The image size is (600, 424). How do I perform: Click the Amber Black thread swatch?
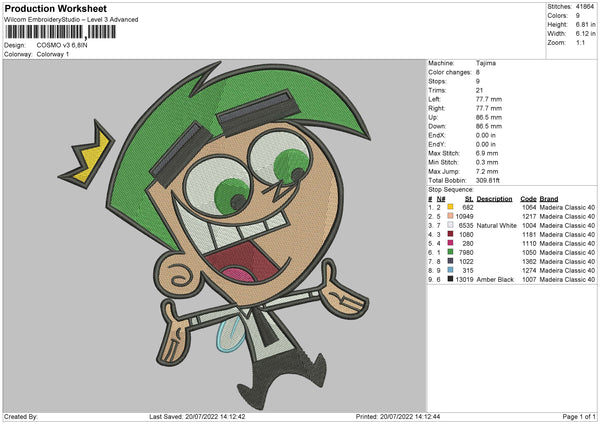451,279
